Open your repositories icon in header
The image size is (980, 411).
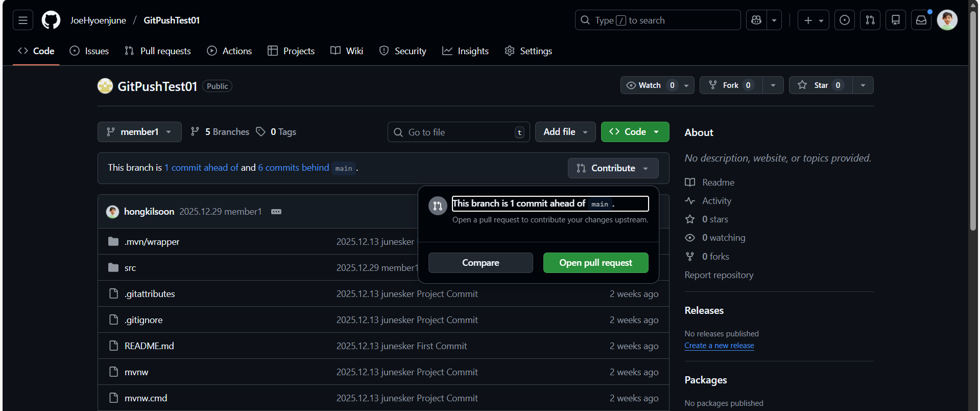(x=896, y=20)
